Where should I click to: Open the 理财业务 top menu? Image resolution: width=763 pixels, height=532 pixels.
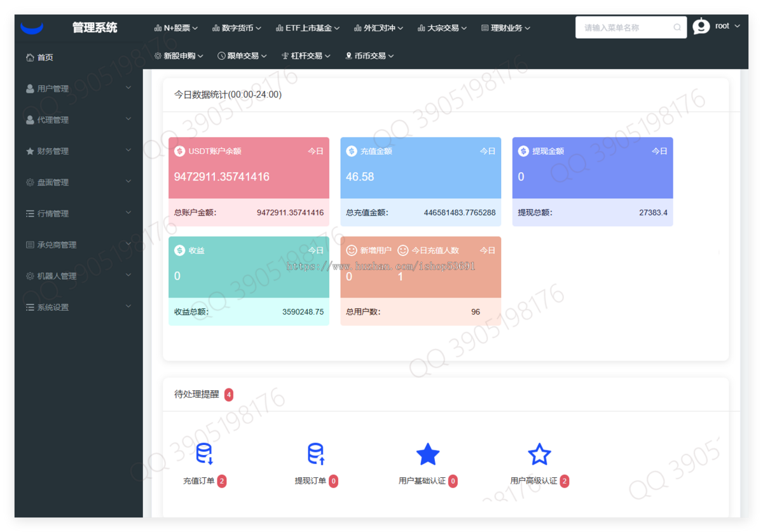tap(505, 28)
